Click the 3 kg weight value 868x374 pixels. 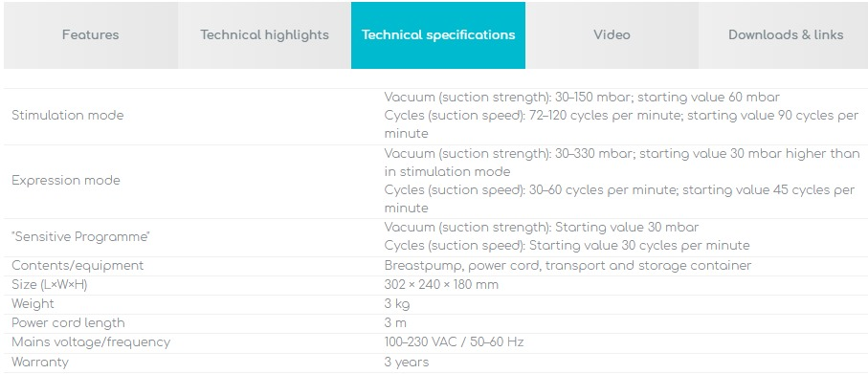[x=397, y=304]
